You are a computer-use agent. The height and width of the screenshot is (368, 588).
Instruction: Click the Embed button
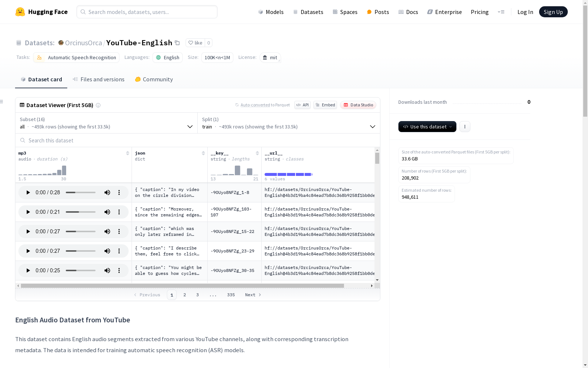(325, 105)
